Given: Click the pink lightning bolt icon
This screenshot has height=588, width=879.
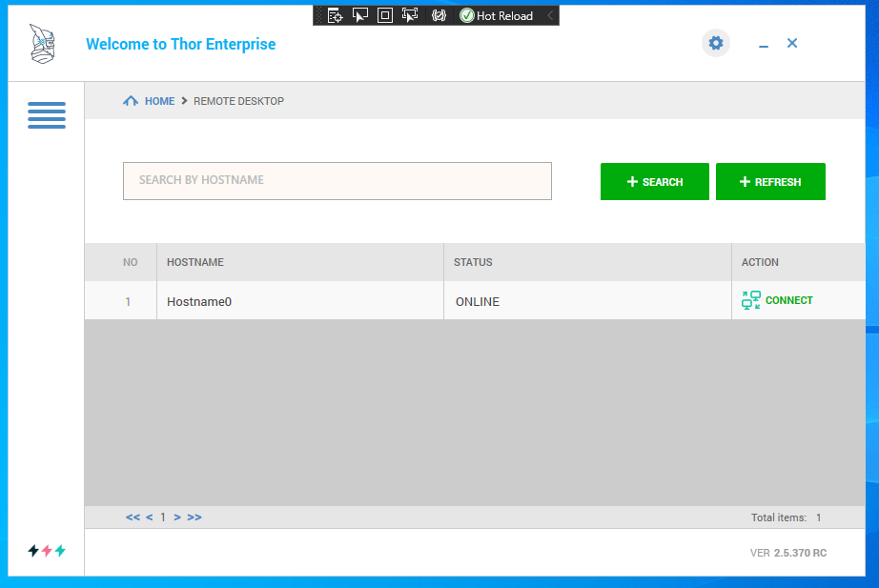Looking at the screenshot, I should coord(46,551).
